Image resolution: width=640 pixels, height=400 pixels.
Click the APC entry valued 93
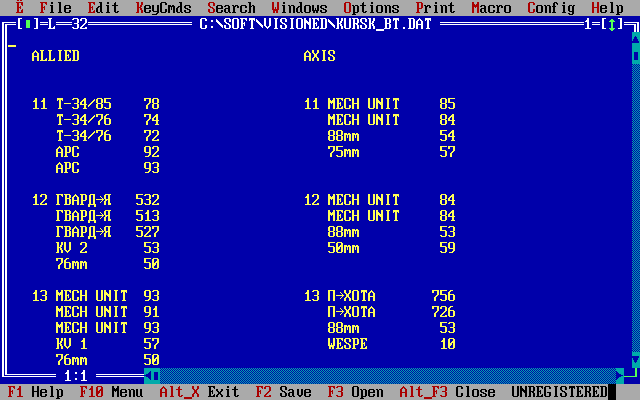coord(68,168)
